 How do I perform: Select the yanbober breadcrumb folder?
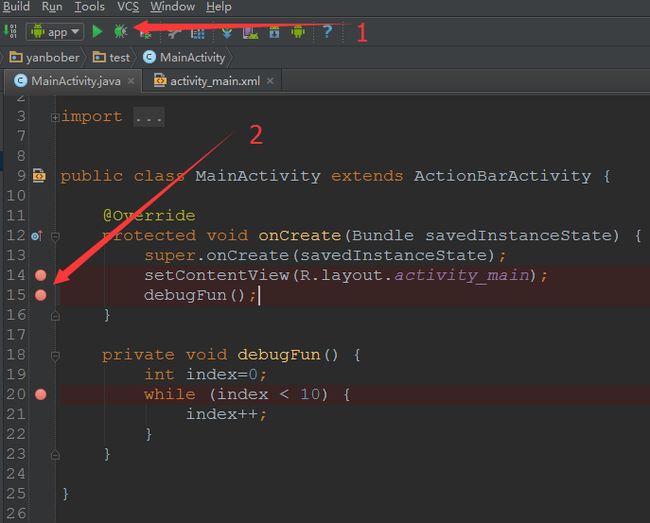(44, 57)
